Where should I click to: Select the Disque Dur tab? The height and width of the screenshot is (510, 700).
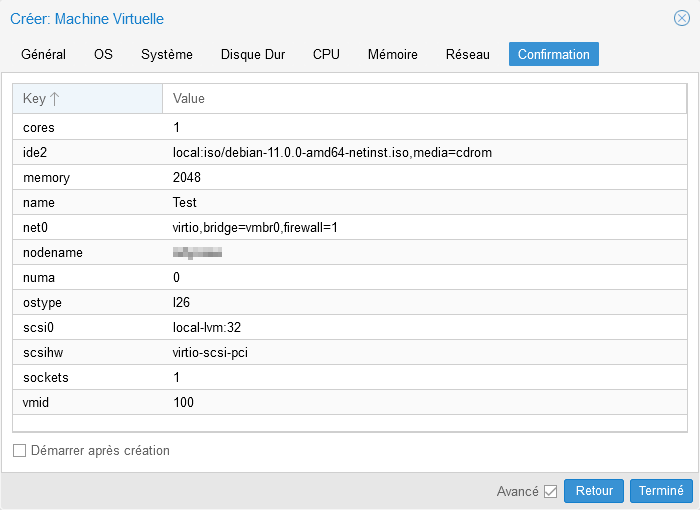(252, 54)
